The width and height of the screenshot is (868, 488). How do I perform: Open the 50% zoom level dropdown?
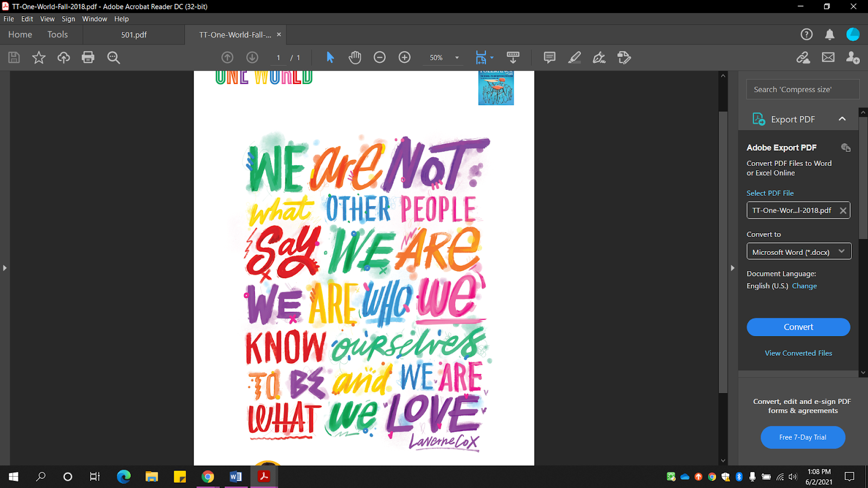pos(457,57)
